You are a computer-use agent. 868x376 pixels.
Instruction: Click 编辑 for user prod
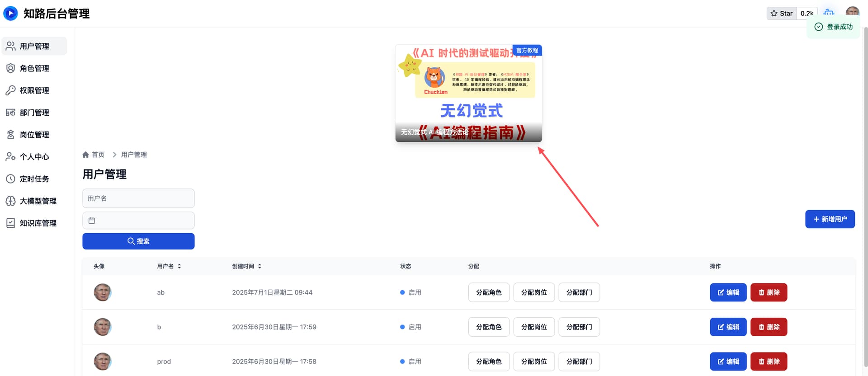728,362
